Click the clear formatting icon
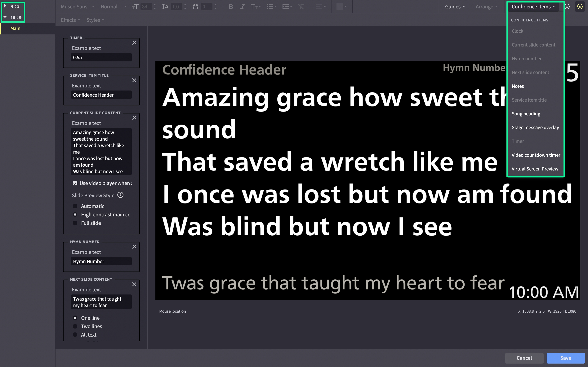 coord(301,7)
